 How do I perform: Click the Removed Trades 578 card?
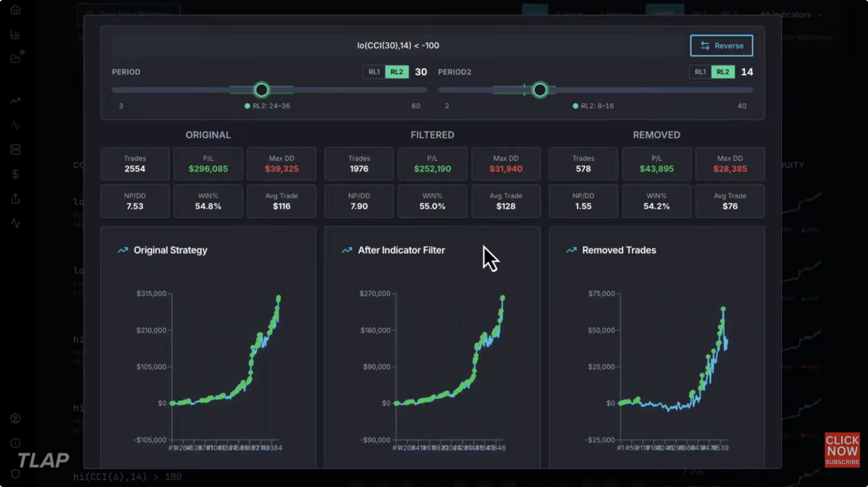[583, 164]
